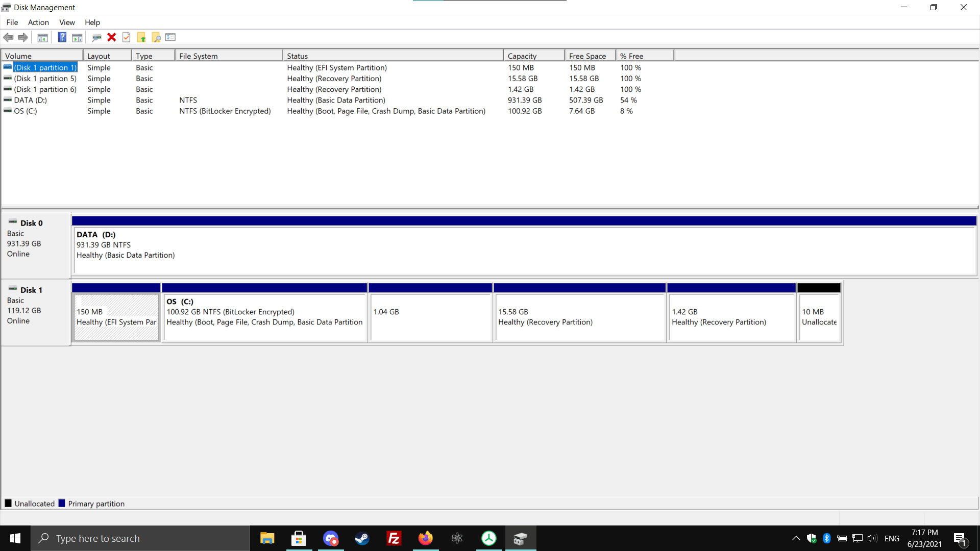The width and height of the screenshot is (980, 551).
Task: Open the Help menu
Action: coord(92,22)
